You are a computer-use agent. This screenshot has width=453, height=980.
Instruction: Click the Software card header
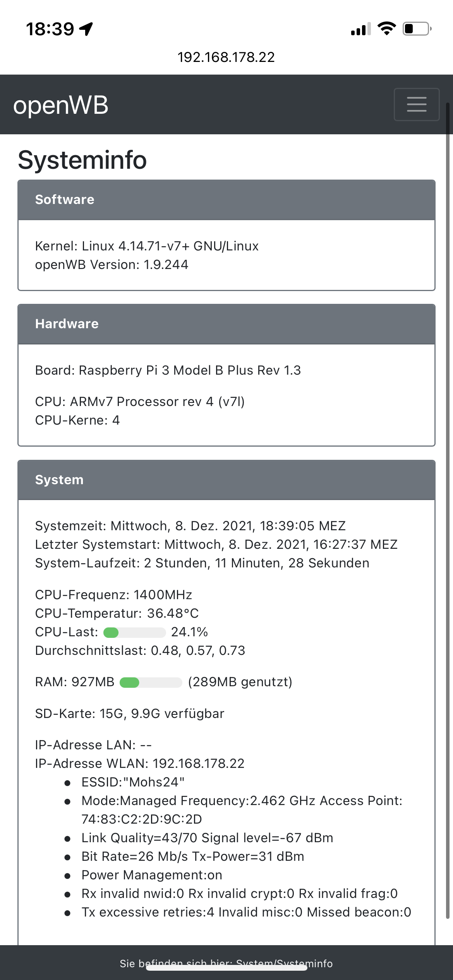[226, 200]
